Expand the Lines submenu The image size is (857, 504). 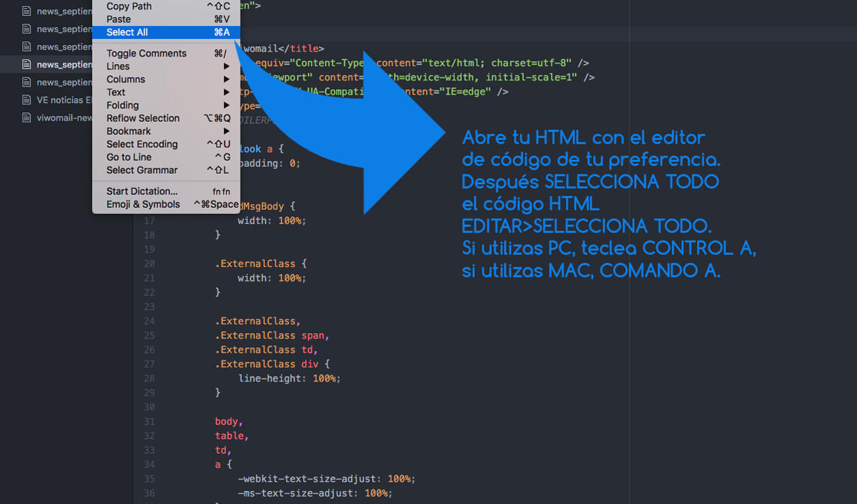click(x=118, y=66)
